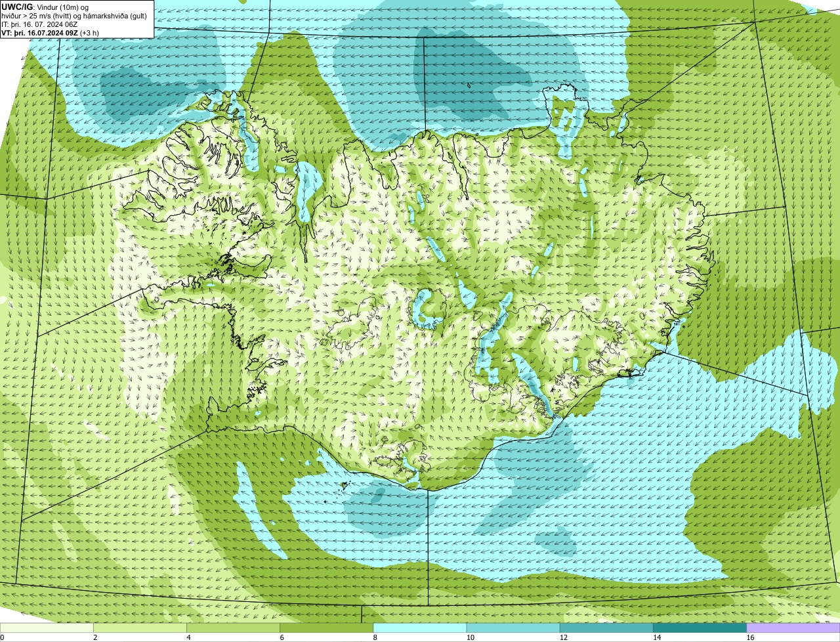Click the legend tick label "4"

click(188, 637)
